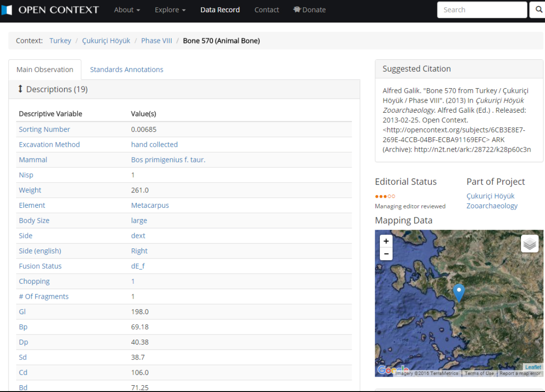Click inside the Search text field
The height and width of the screenshot is (392, 545).
tap(482, 10)
